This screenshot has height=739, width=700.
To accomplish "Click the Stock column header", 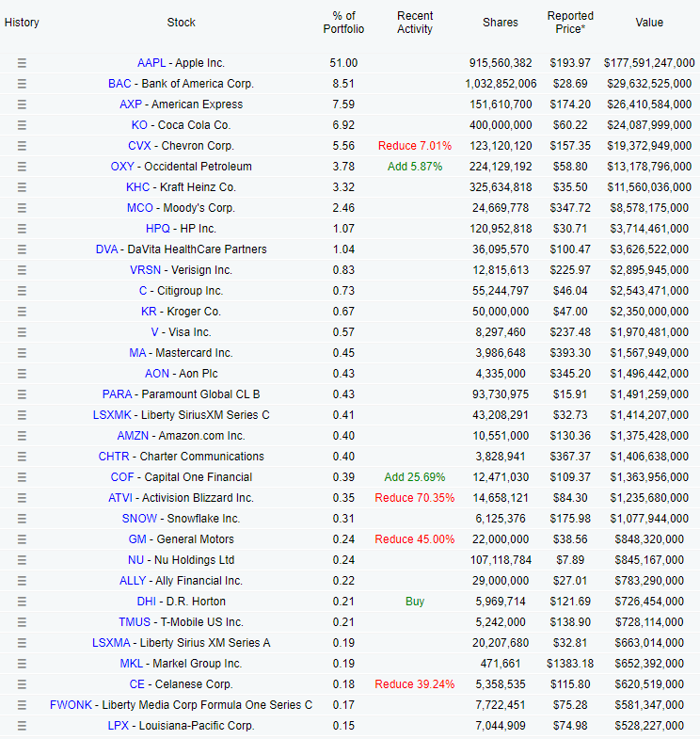I will coord(181,23).
